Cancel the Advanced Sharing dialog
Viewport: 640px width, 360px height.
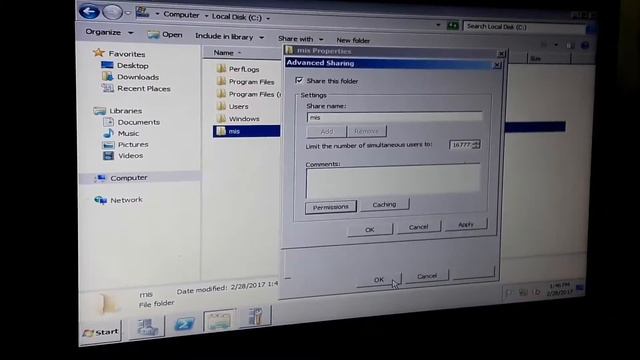419,227
